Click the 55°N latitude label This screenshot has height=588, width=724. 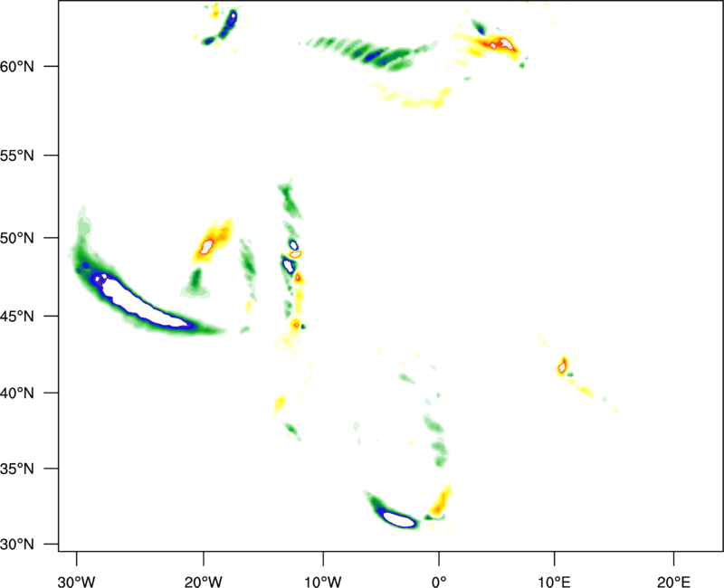[x=17, y=156]
